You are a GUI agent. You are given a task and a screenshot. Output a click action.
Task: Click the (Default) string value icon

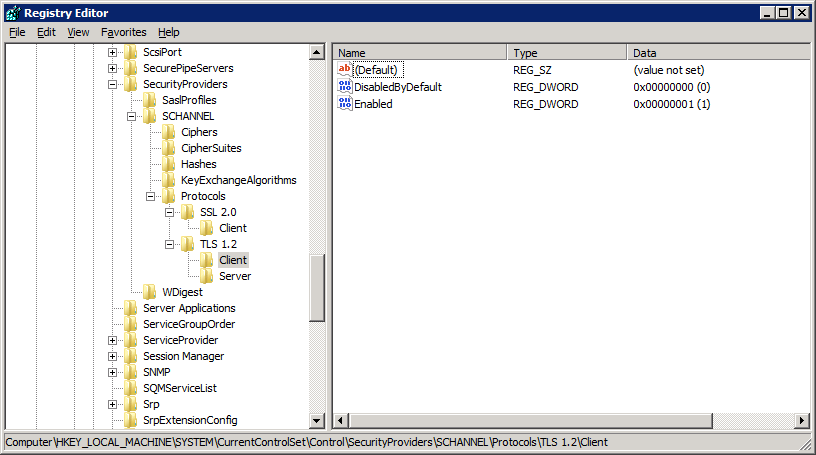click(x=345, y=70)
